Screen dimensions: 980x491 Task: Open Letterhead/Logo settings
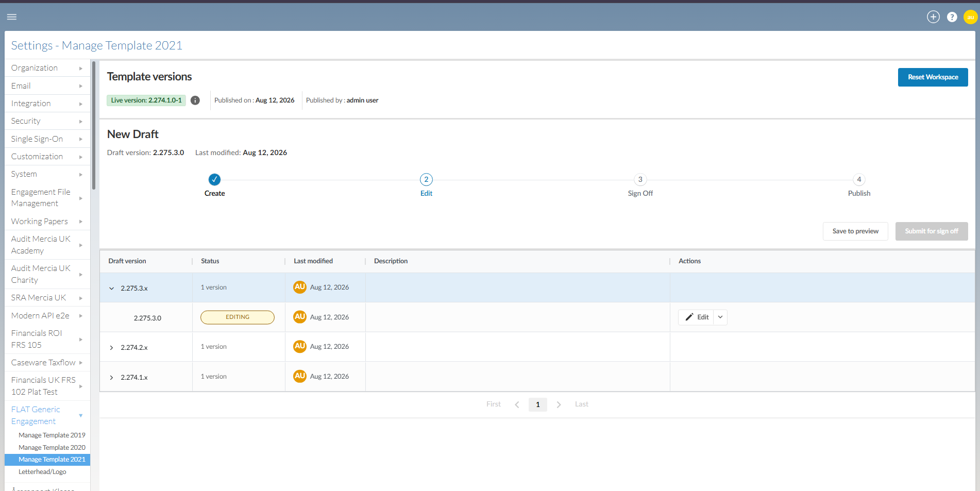(42, 472)
